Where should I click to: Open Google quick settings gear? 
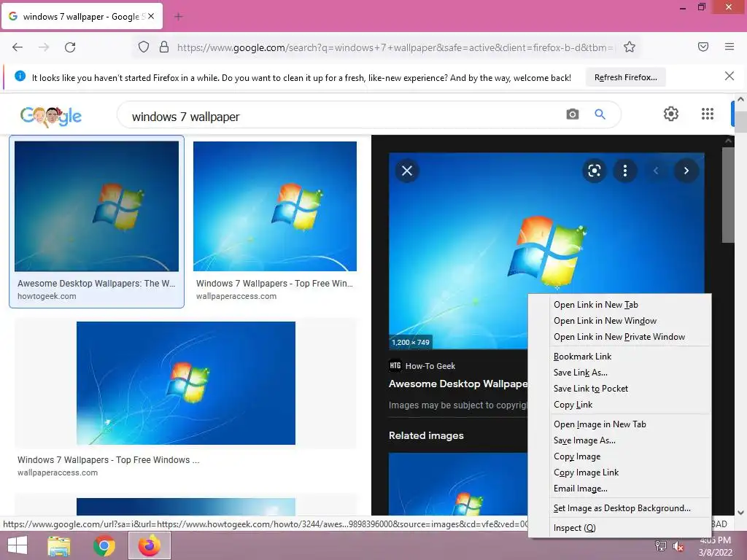click(671, 114)
